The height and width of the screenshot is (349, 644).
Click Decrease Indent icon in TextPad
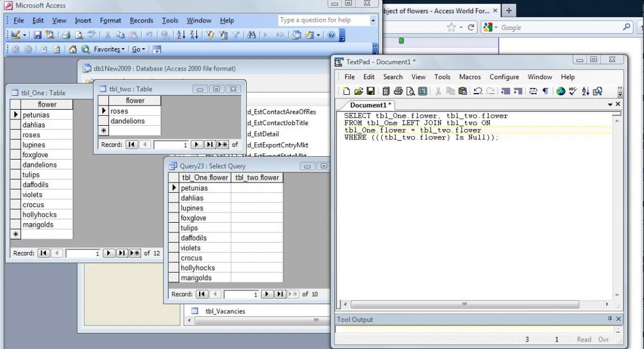pyautogui.click(x=506, y=91)
